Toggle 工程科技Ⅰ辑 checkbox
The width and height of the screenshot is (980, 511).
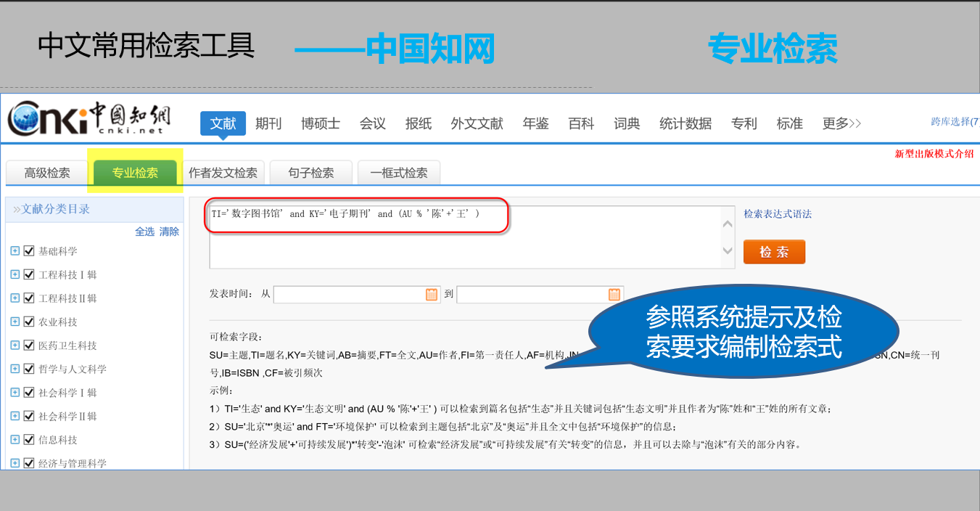coord(29,274)
